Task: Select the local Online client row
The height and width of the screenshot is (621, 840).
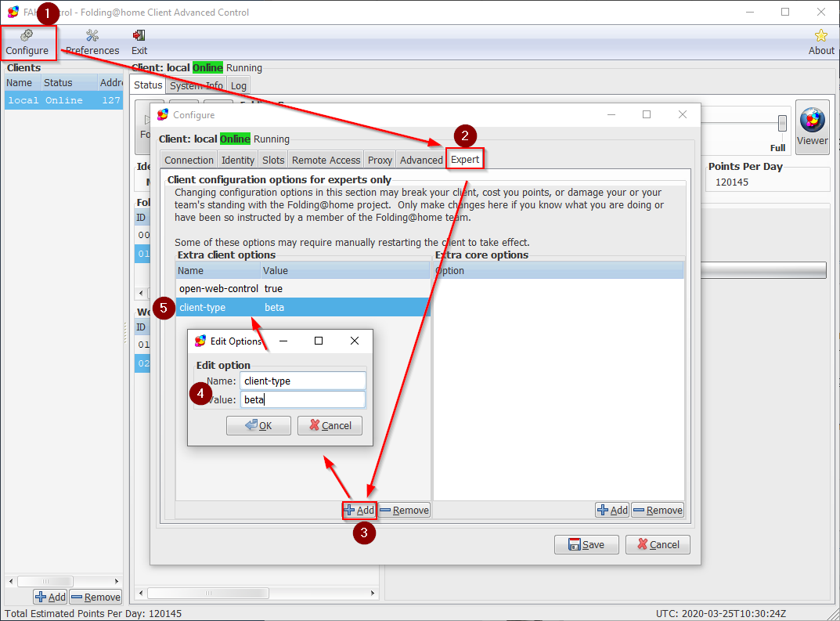Action: coord(63,100)
